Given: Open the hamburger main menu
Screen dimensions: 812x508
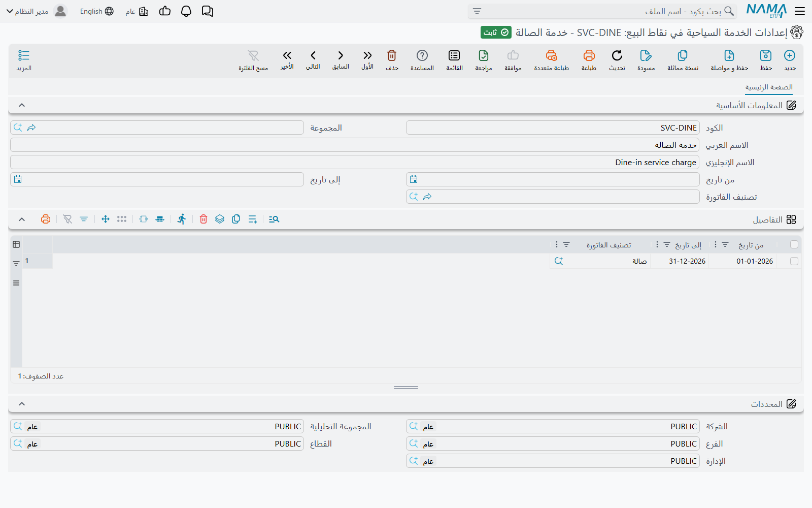Looking at the screenshot, I should coord(800,11).
